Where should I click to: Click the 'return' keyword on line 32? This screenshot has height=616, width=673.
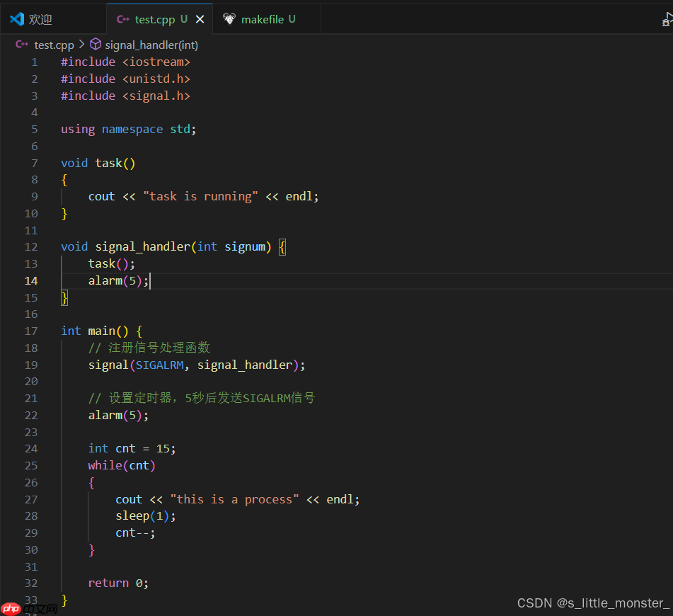tap(108, 583)
